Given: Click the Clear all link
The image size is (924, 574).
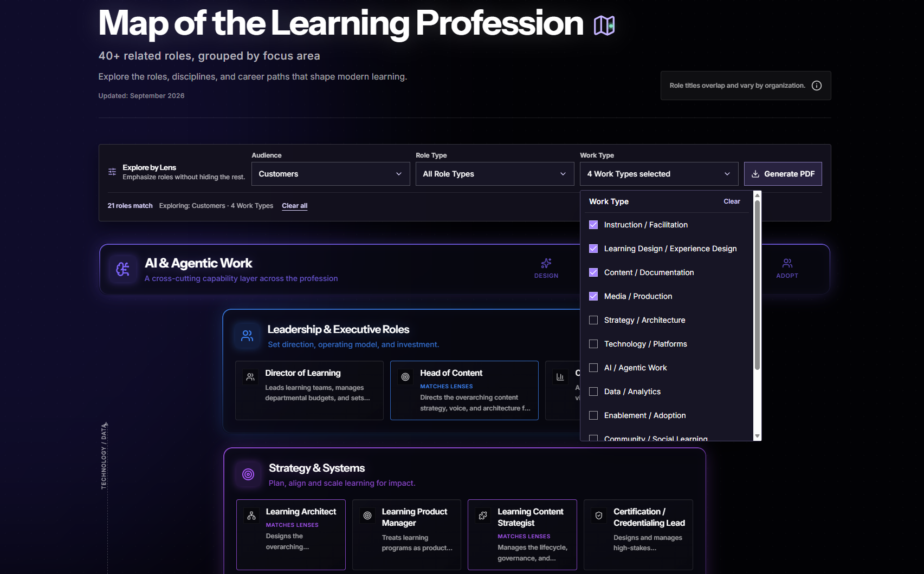Looking at the screenshot, I should [x=294, y=206].
